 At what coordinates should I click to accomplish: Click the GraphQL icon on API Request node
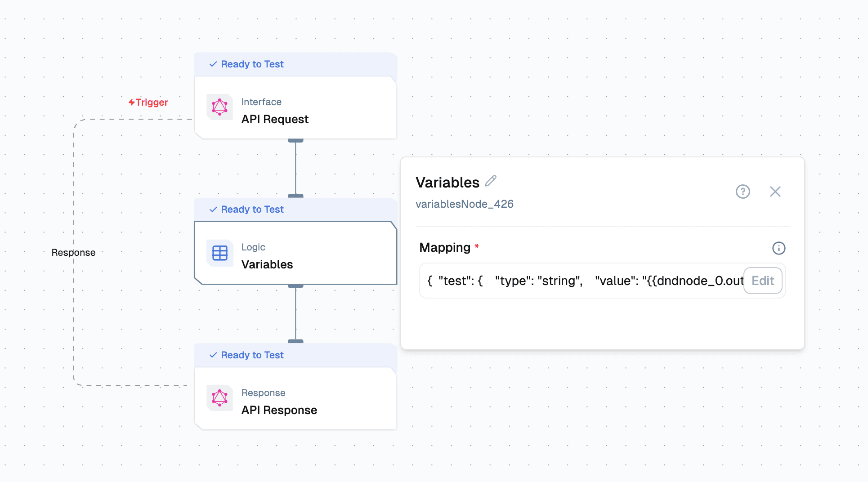coord(219,107)
